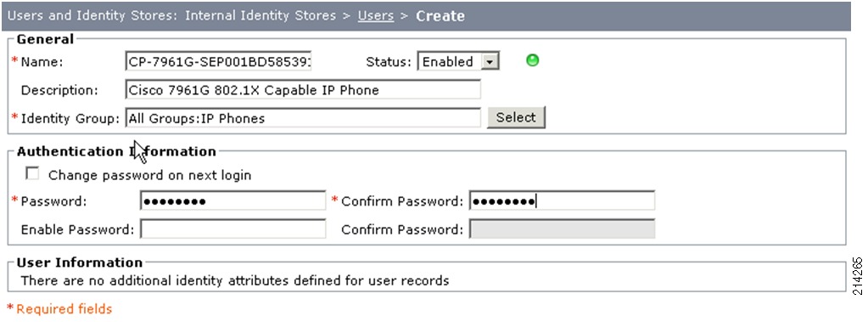Click the Required fields note

(59, 308)
